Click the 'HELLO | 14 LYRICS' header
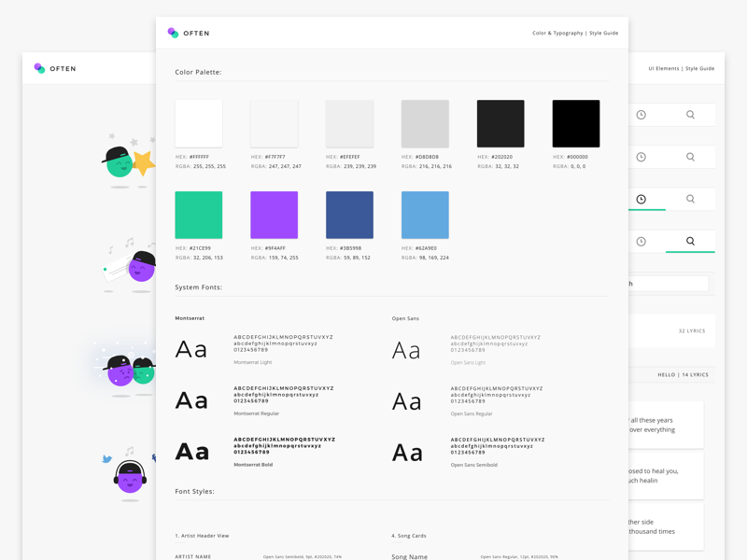The width and height of the screenshot is (747, 560). [683, 375]
